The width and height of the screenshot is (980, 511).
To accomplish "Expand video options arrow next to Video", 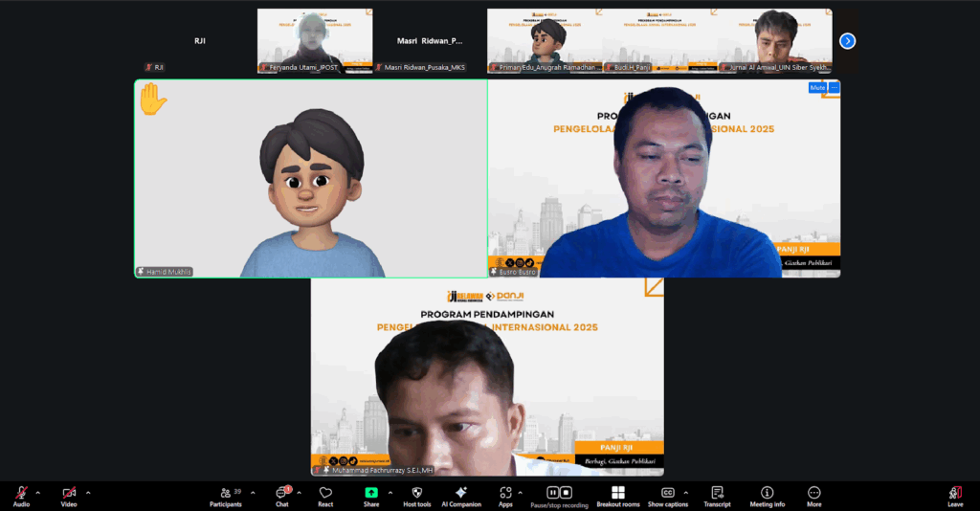I will (88, 493).
